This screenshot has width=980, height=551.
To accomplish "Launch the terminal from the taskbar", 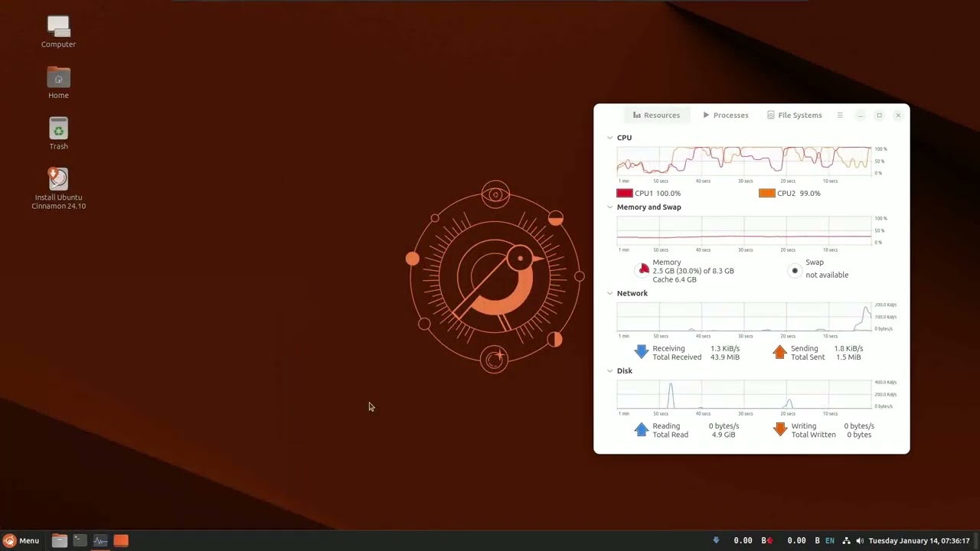I will [x=80, y=540].
